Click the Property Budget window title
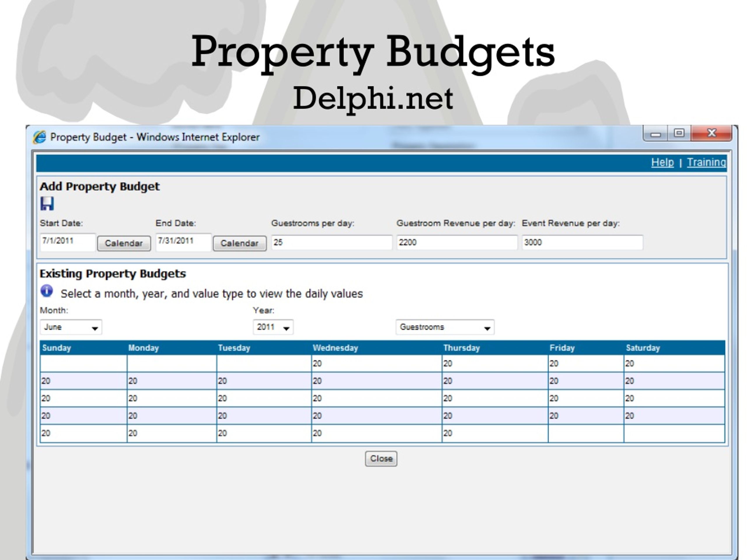Screen dimensions: 747x560 click(x=155, y=137)
